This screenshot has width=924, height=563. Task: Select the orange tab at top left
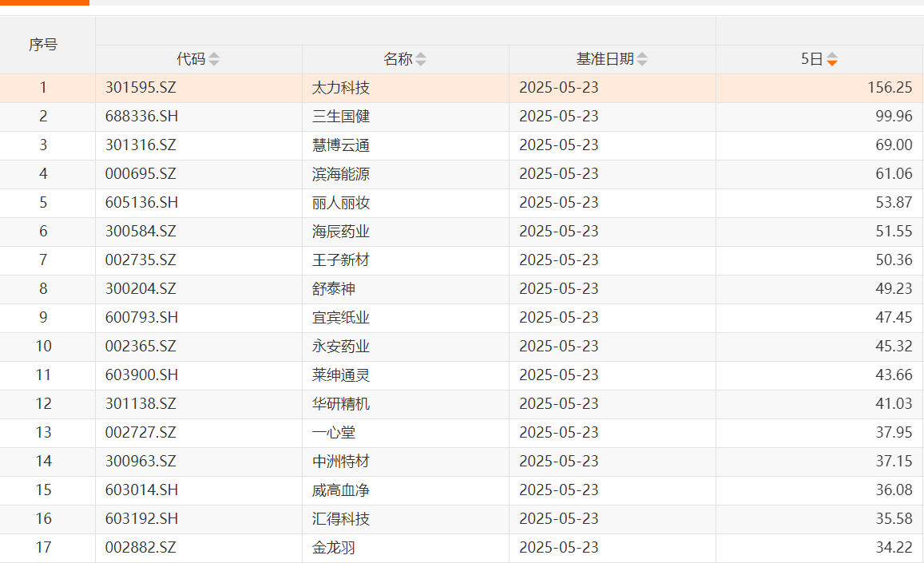pos(46,4)
